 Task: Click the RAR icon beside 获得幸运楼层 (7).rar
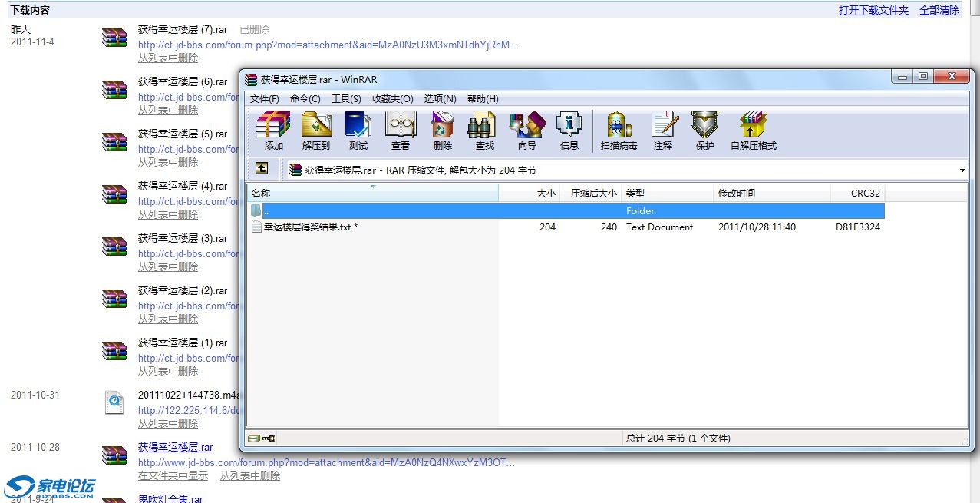(x=114, y=37)
